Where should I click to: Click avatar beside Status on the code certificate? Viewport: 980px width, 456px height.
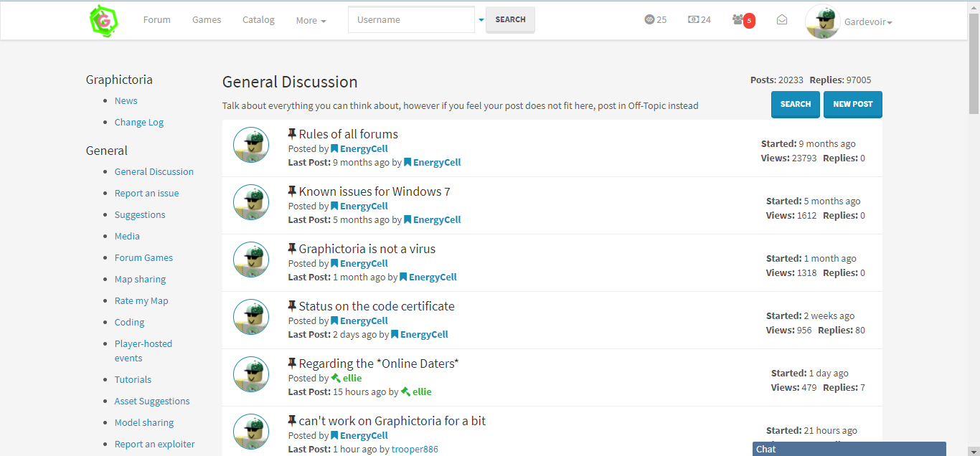[251, 318]
